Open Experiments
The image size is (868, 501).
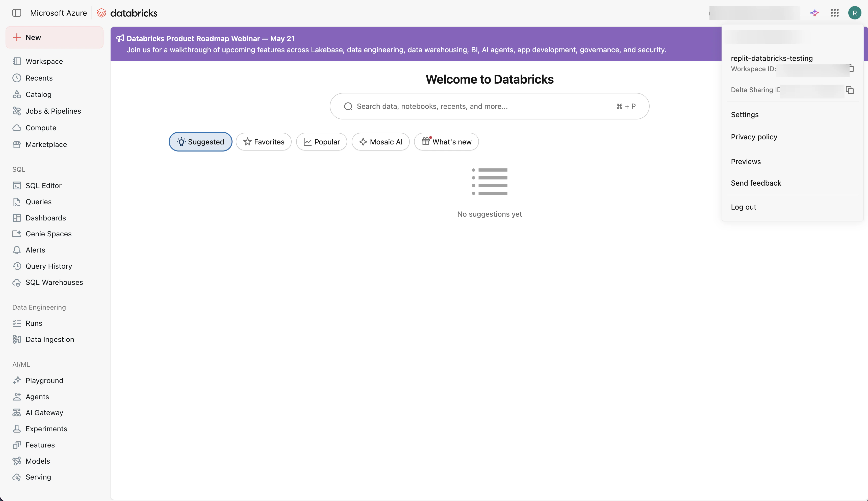[x=54, y=429]
